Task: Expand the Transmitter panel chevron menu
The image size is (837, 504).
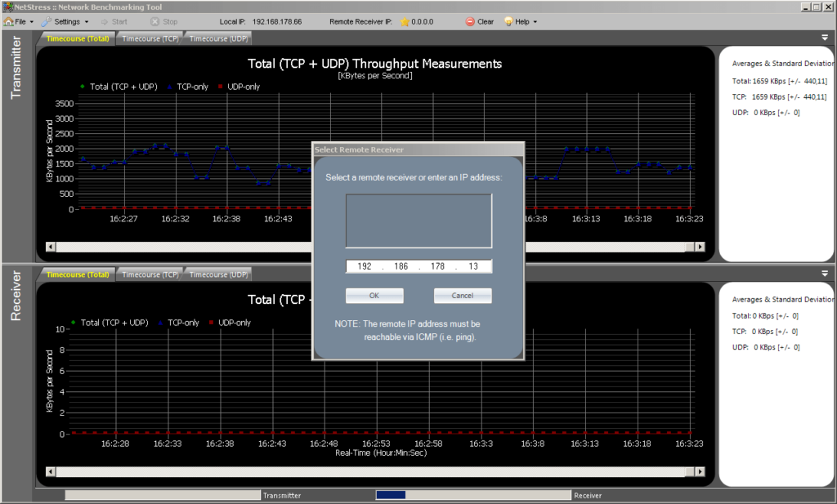Action: pyautogui.click(x=826, y=37)
